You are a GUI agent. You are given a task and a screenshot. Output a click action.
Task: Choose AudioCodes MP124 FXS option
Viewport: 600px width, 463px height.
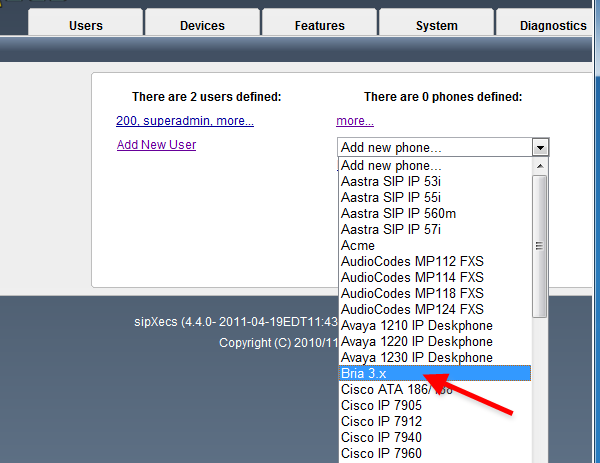pos(435,310)
